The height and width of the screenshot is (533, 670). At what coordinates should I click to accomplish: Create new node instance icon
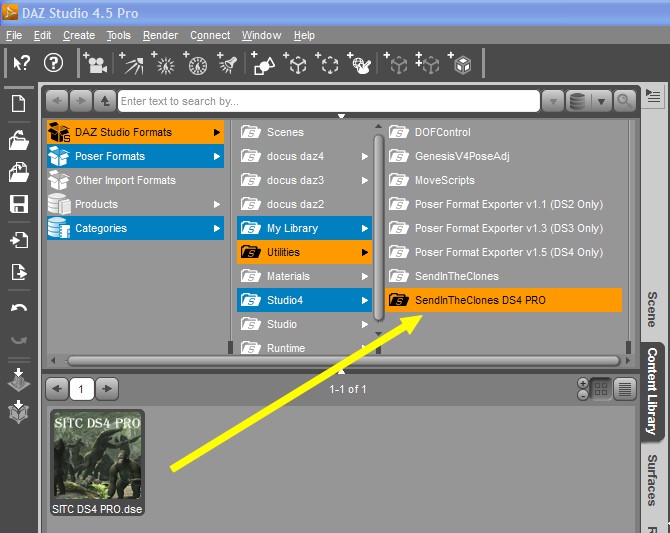pos(396,64)
